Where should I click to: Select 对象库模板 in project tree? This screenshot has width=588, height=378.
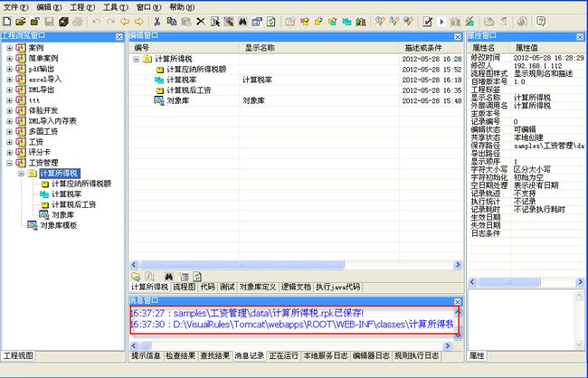coord(59,225)
